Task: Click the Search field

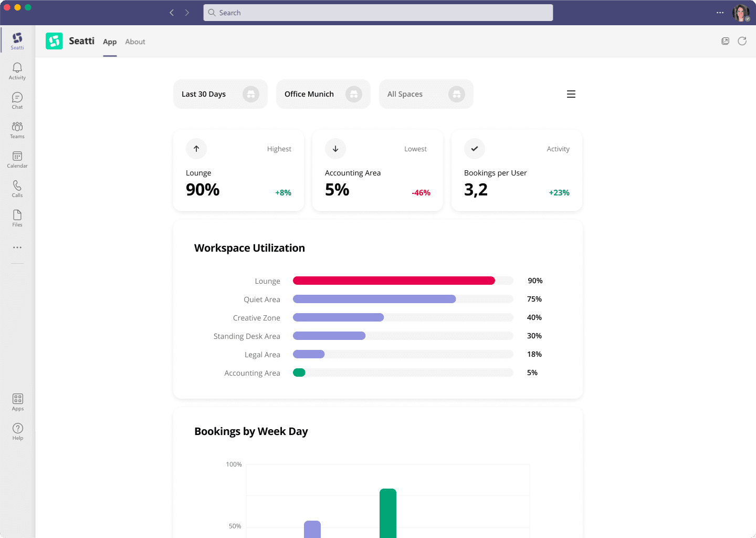Action: (x=378, y=13)
